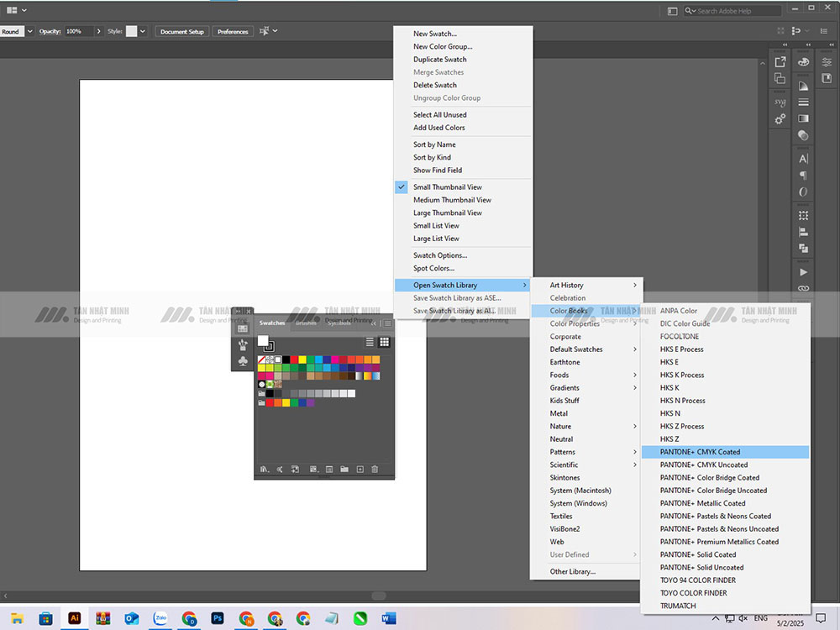Expand the Opacity slider arrow
This screenshot has width=840, height=630.
coord(98,32)
